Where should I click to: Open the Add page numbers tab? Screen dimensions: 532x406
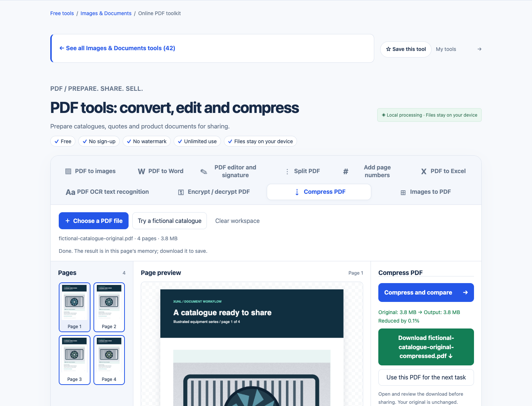click(x=372, y=171)
